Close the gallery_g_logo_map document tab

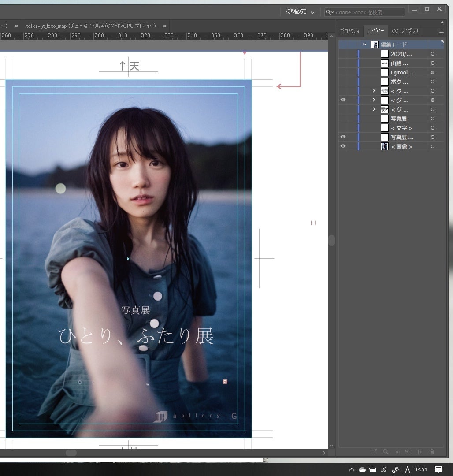pos(165,26)
